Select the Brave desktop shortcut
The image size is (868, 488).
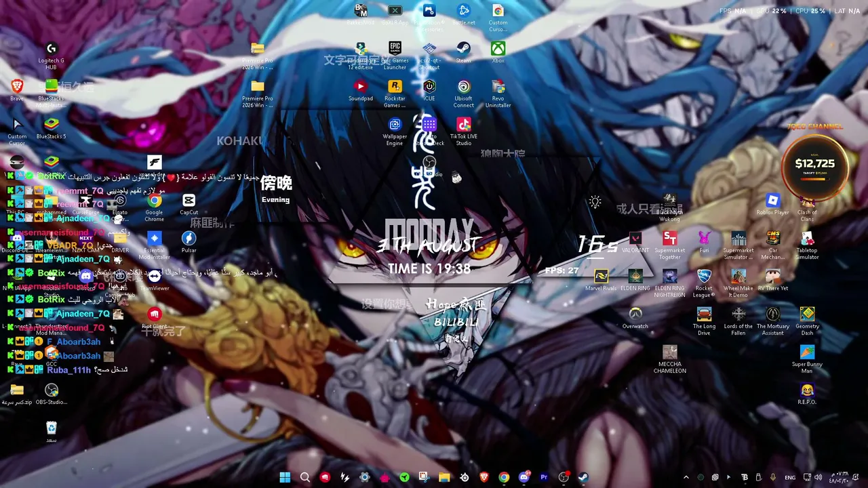17,91
